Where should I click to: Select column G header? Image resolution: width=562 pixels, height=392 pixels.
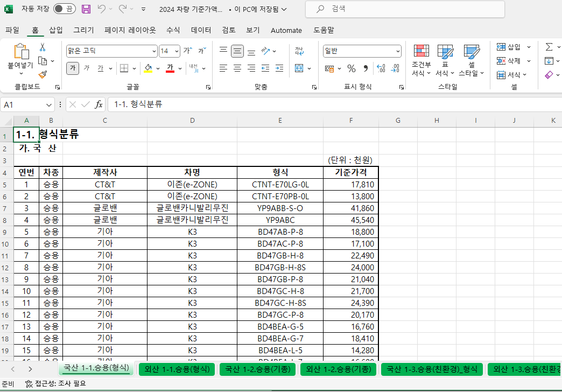398,121
